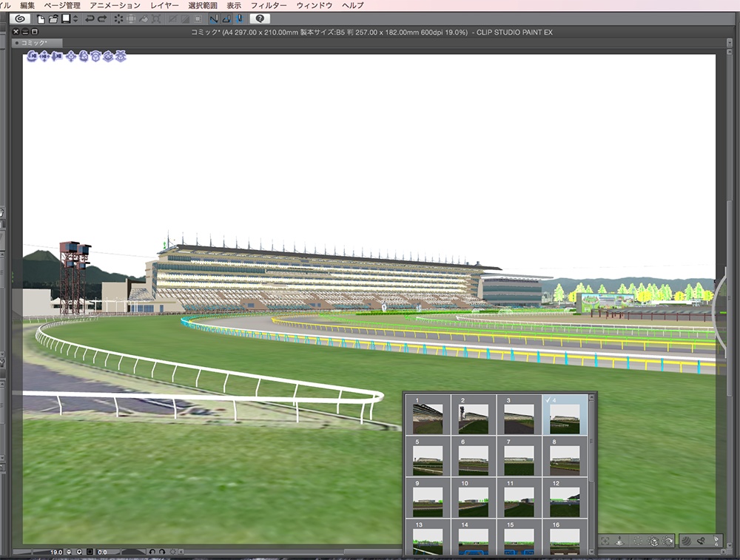Click the Redo icon in the toolbar
Screen dimensions: 740x560
[101, 18]
